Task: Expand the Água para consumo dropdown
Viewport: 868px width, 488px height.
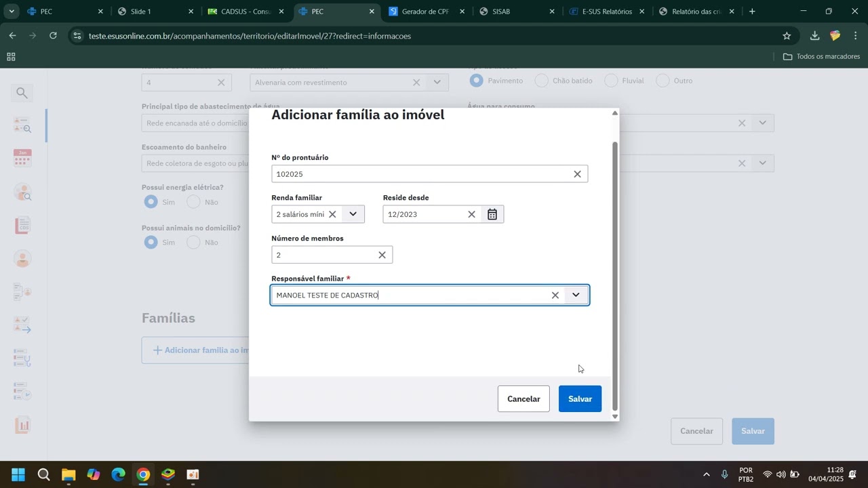Action: [x=763, y=123]
